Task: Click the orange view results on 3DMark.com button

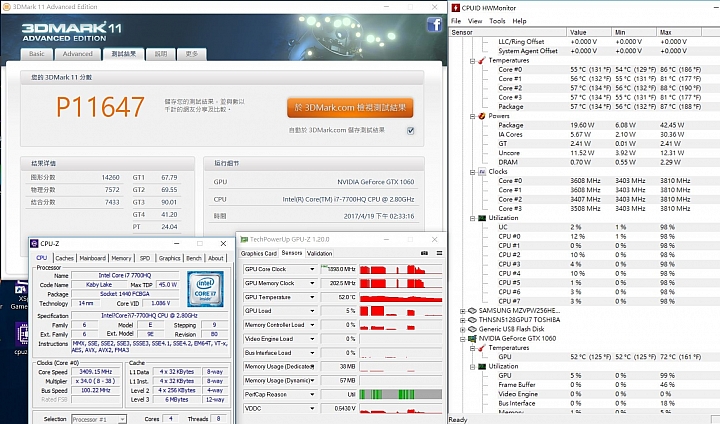Action: click(x=350, y=107)
